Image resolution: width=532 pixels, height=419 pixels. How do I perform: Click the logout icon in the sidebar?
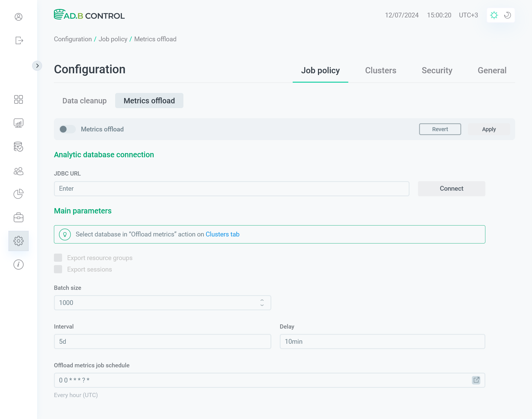[19, 40]
